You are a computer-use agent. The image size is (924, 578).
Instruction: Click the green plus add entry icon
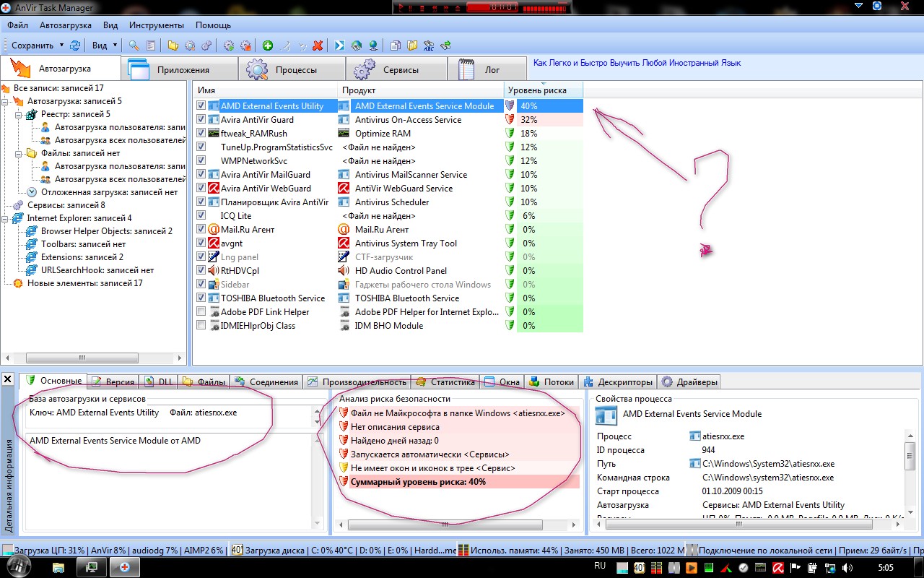pos(268,45)
